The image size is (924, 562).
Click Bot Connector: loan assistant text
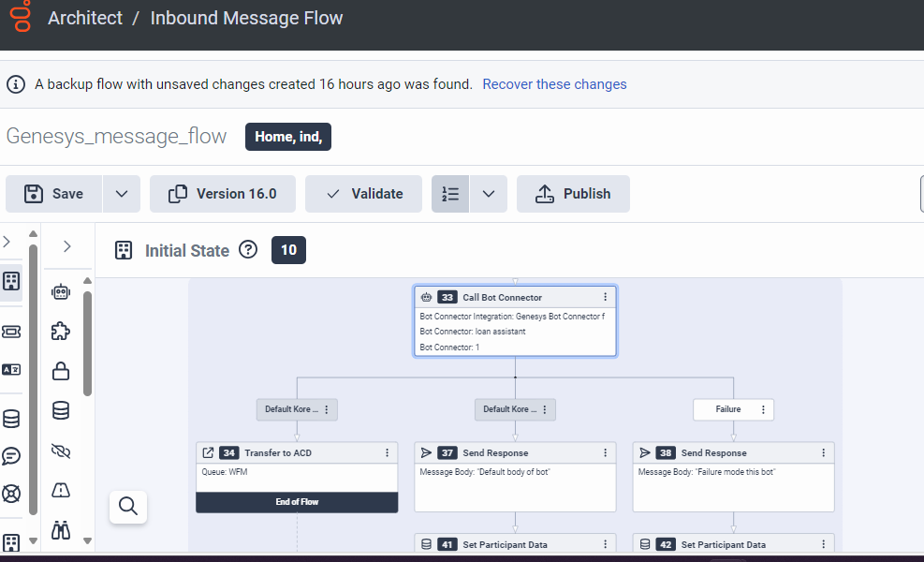tap(472, 332)
